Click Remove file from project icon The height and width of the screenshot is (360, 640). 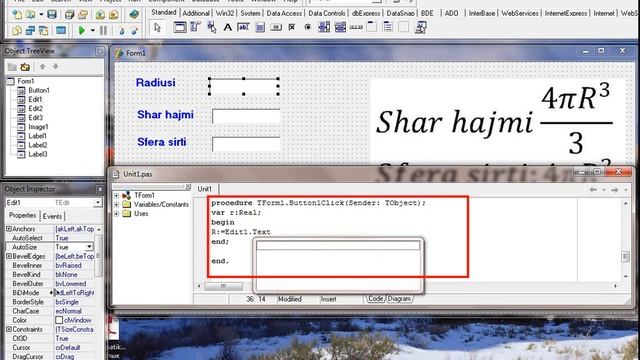(114, 15)
